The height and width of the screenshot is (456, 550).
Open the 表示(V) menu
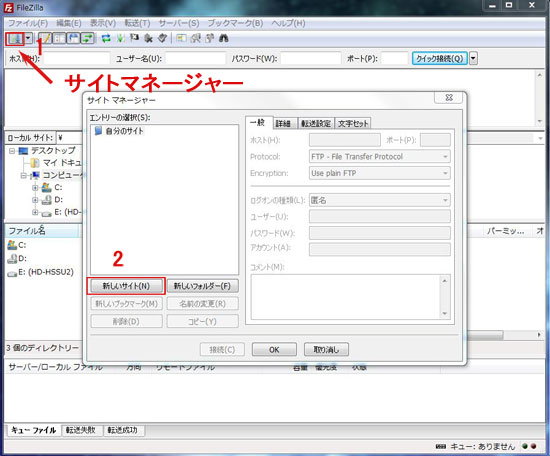coord(103,23)
